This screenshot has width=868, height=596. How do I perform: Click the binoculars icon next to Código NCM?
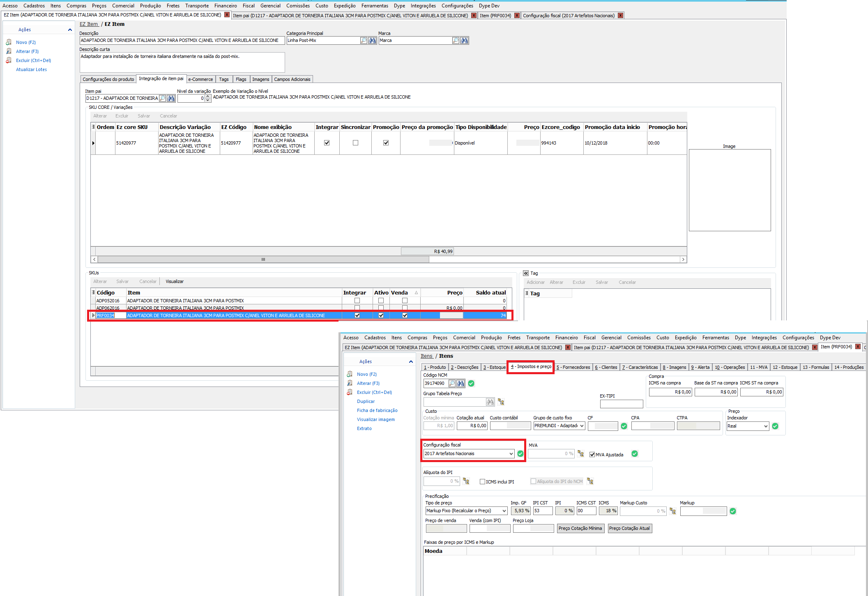(x=460, y=383)
